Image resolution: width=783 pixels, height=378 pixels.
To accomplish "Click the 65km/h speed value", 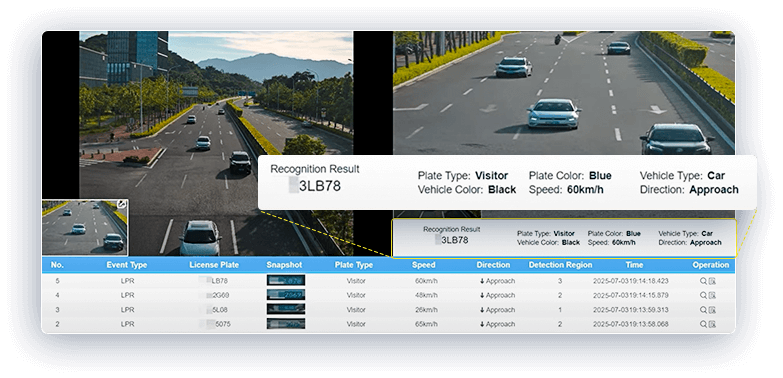I will [x=426, y=325].
